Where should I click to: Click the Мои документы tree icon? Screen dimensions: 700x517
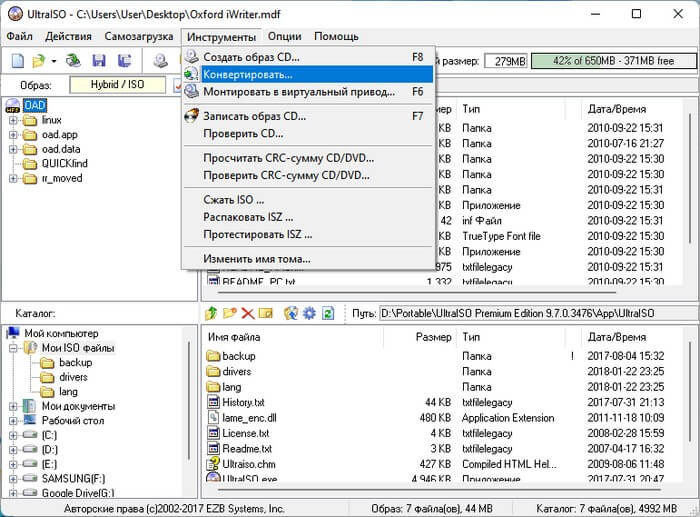(29, 406)
